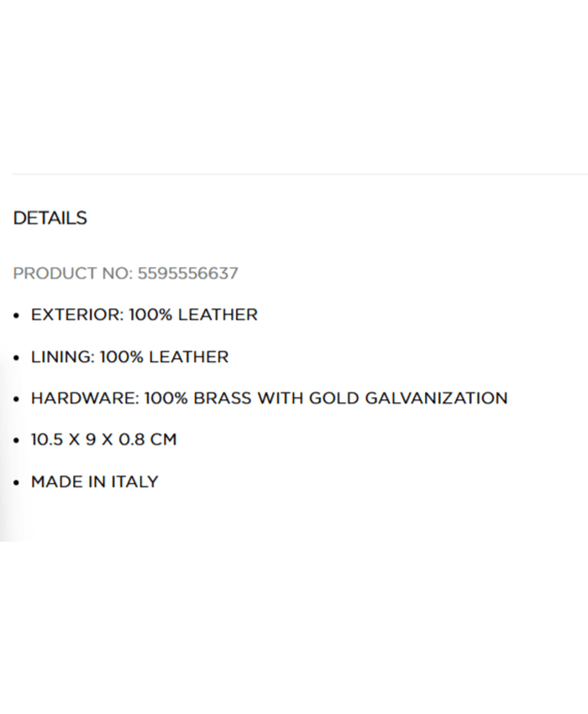Click 100% LEATHER in the LINING line
Image resolution: width=588 pixels, height=714 pixels.
point(165,357)
